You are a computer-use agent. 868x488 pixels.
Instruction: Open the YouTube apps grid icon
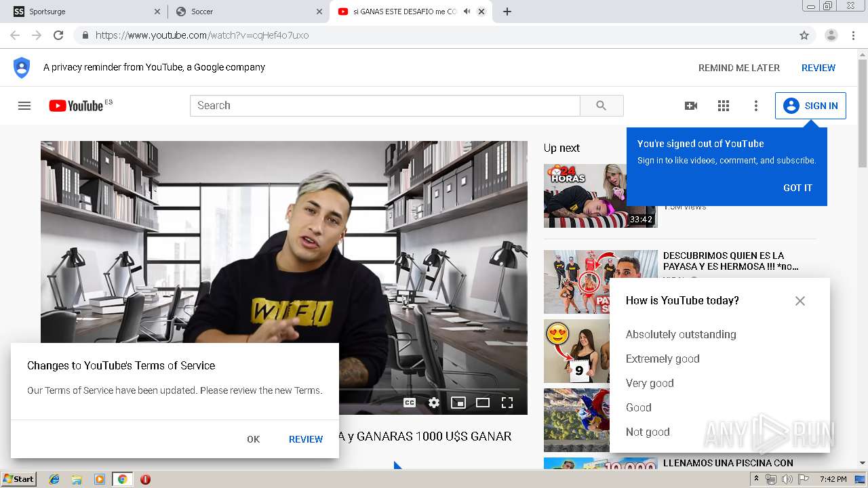(724, 106)
